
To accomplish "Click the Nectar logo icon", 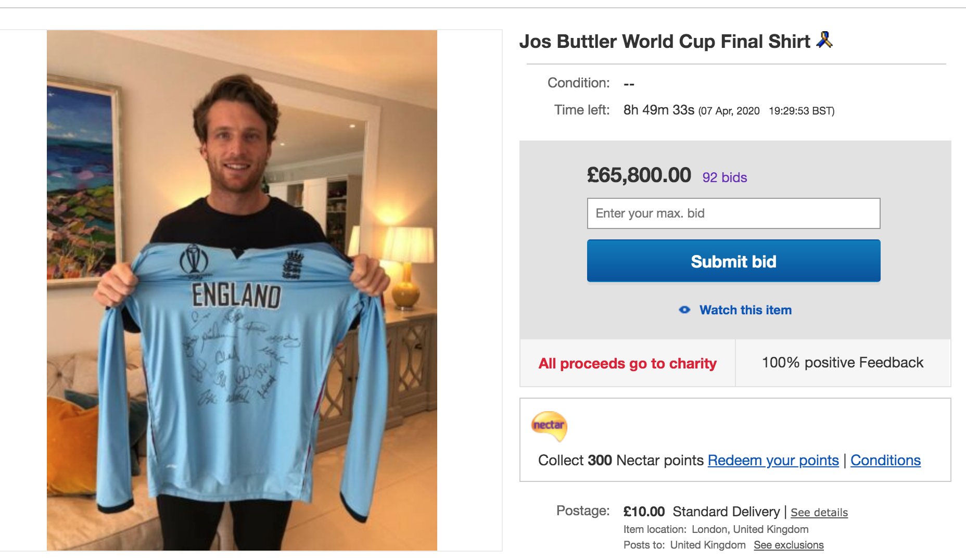I will pos(549,426).
